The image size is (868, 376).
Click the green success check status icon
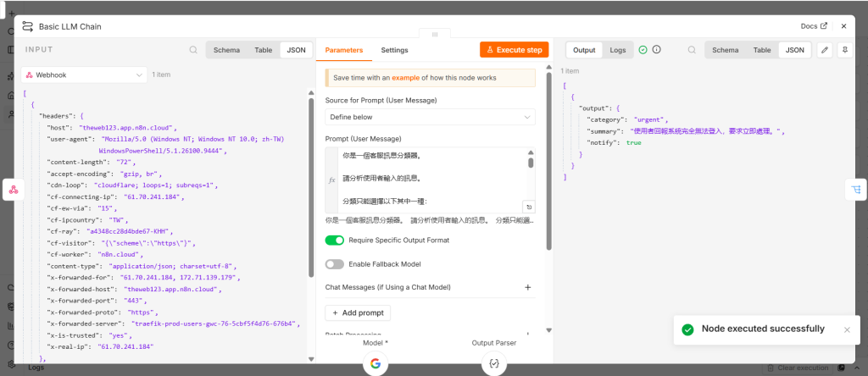[x=643, y=50]
